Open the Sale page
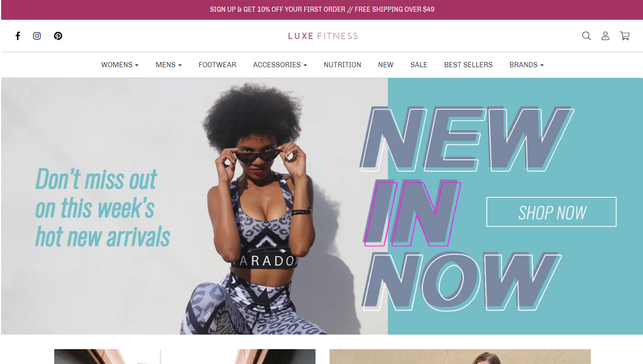This screenshot has height=364, width=643. tap(419, 65)
